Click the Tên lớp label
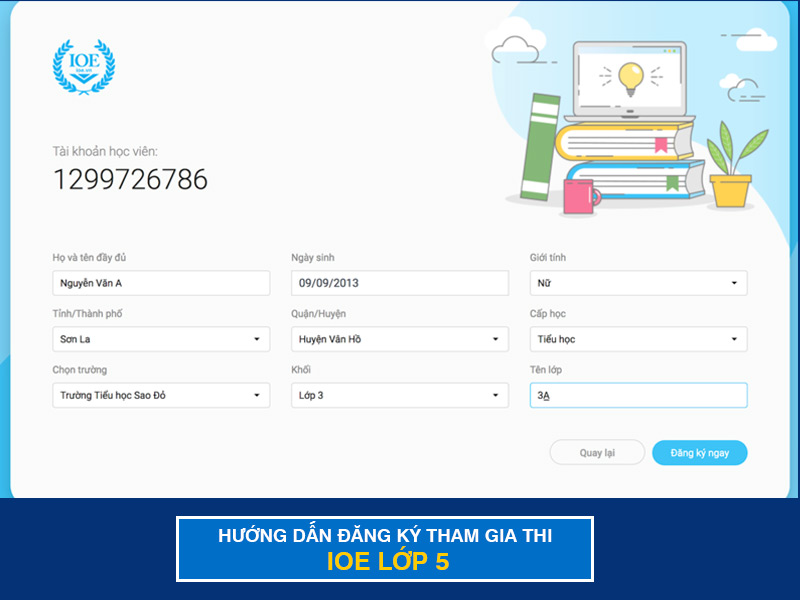This screenshot has width=800, height=600. click(x=545, y=370)
